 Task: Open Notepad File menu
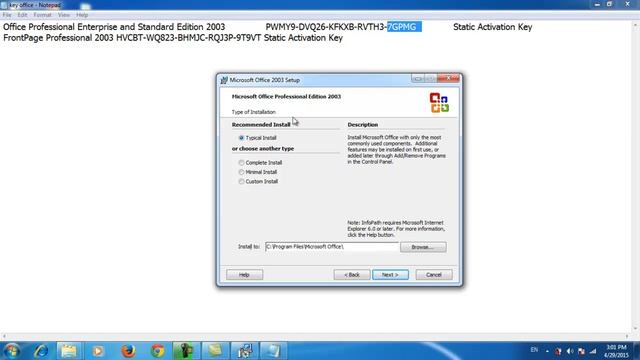pos(7,15)
